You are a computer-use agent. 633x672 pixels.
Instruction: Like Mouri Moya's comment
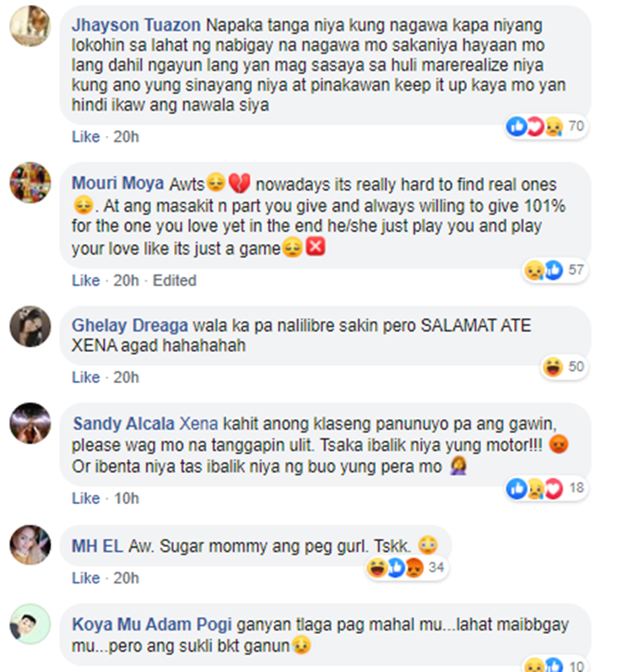tap(86, 280)
